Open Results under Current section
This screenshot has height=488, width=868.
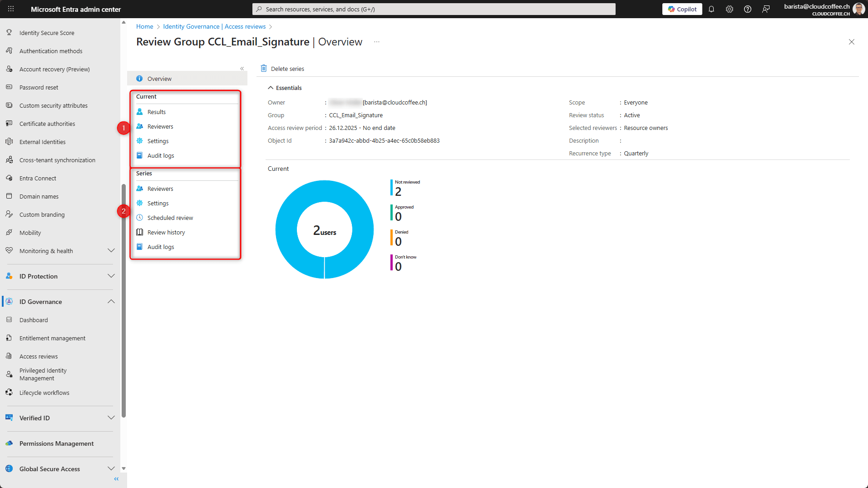tap(157, 112)
